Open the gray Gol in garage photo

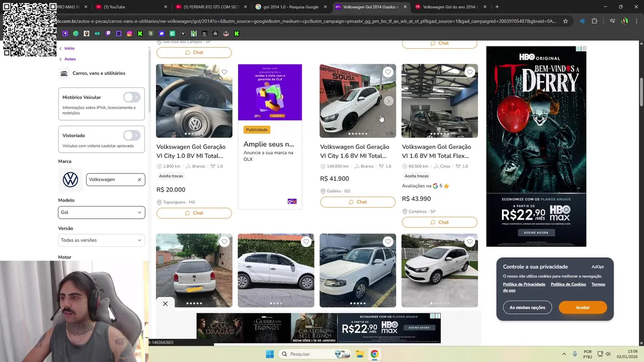pos(440,101)
